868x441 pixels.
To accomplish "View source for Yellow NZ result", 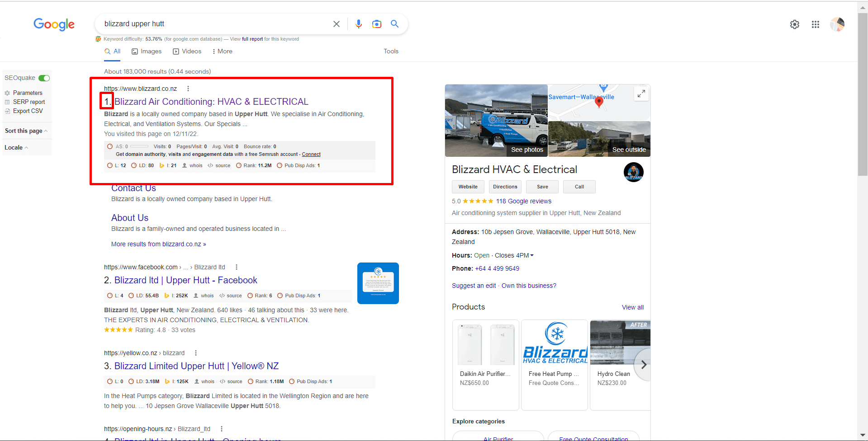I will (231, 381).
